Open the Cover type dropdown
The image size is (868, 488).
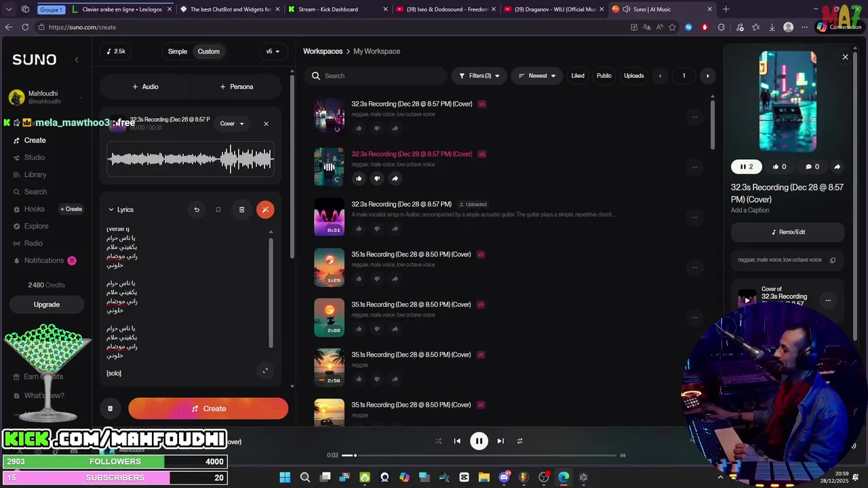click(232, 123)
